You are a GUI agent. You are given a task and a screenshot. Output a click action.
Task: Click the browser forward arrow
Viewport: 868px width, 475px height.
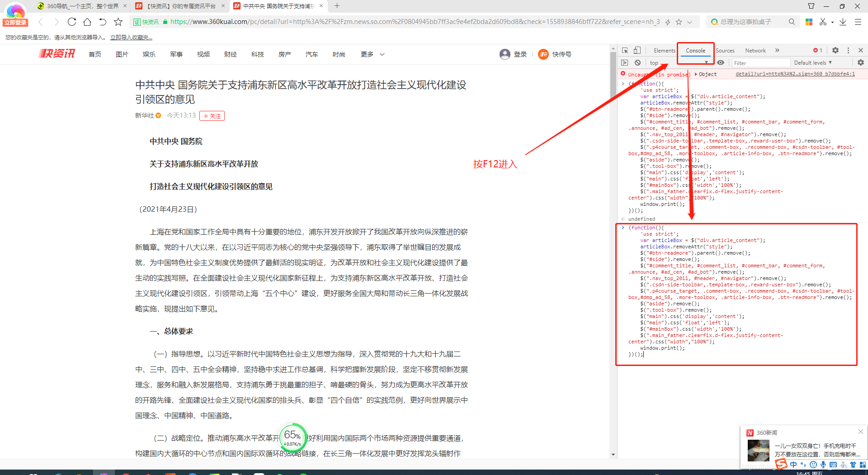coord(56,22)
